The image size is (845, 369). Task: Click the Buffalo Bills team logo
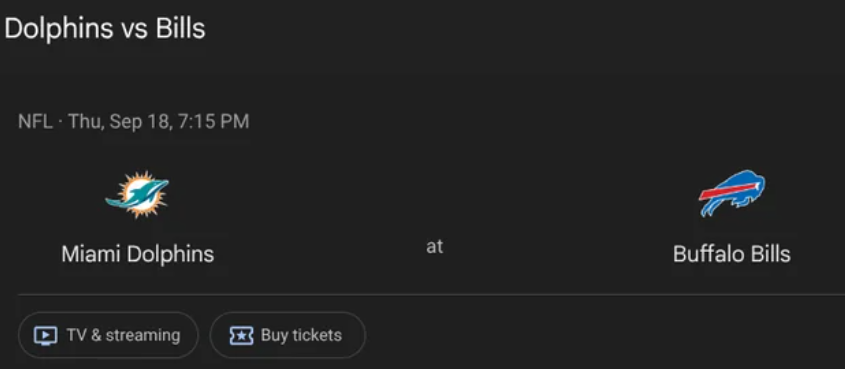[731, 193]
